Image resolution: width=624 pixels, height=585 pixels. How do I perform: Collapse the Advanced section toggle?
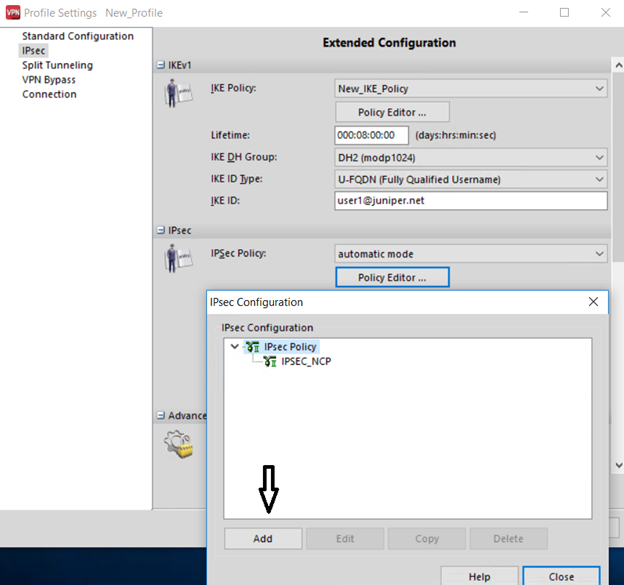pos(161,415)
